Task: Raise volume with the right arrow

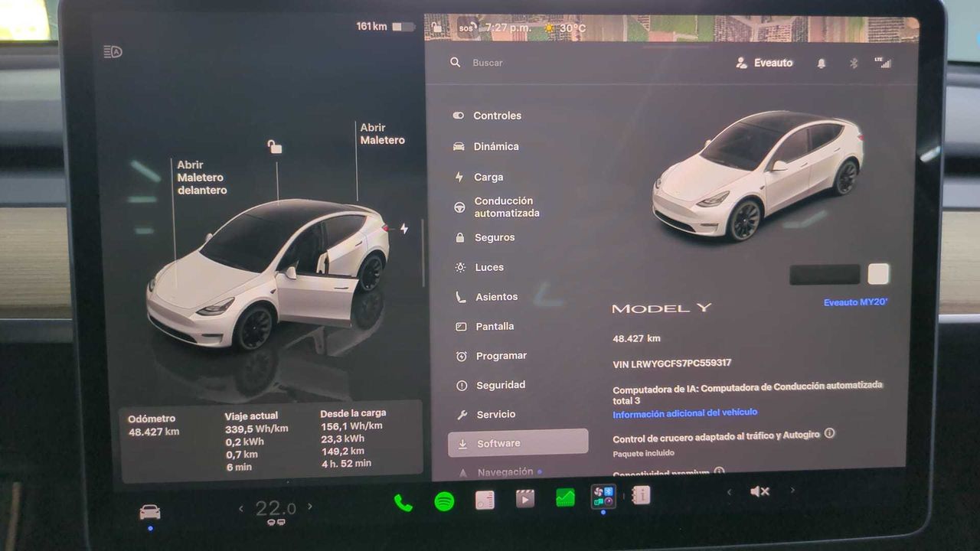Action: 792,490
